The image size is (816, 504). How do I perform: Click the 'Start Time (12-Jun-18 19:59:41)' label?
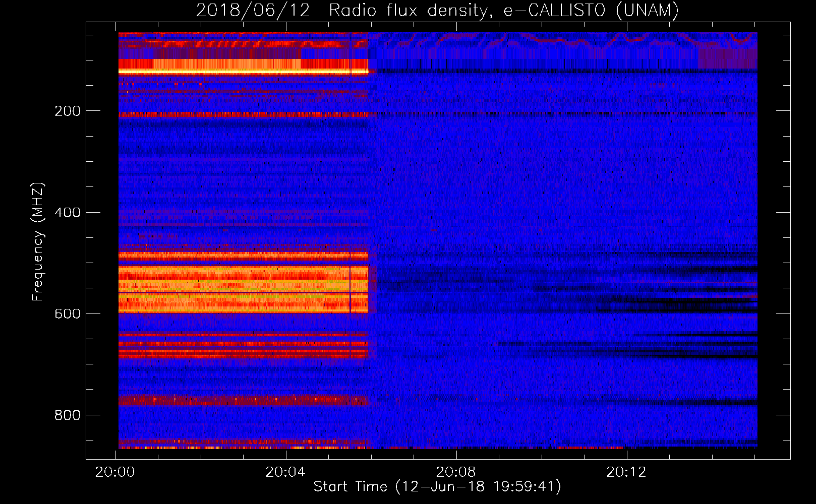[437, 487]
